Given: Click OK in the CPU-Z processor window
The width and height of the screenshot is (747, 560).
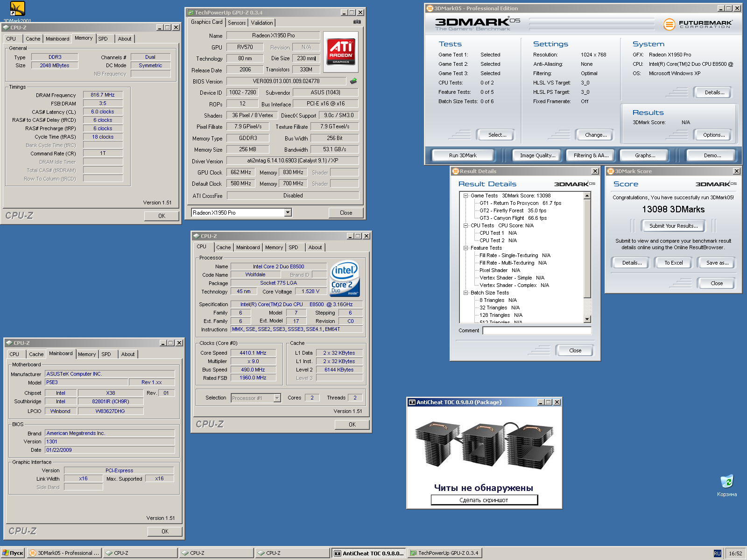Looking at the screenshot, I should 352,425.
